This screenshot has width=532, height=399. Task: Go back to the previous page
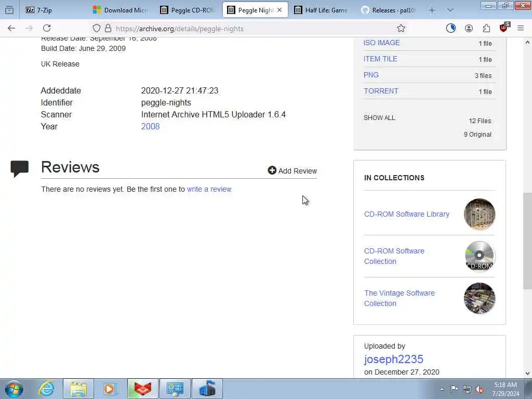pos(11,29)
